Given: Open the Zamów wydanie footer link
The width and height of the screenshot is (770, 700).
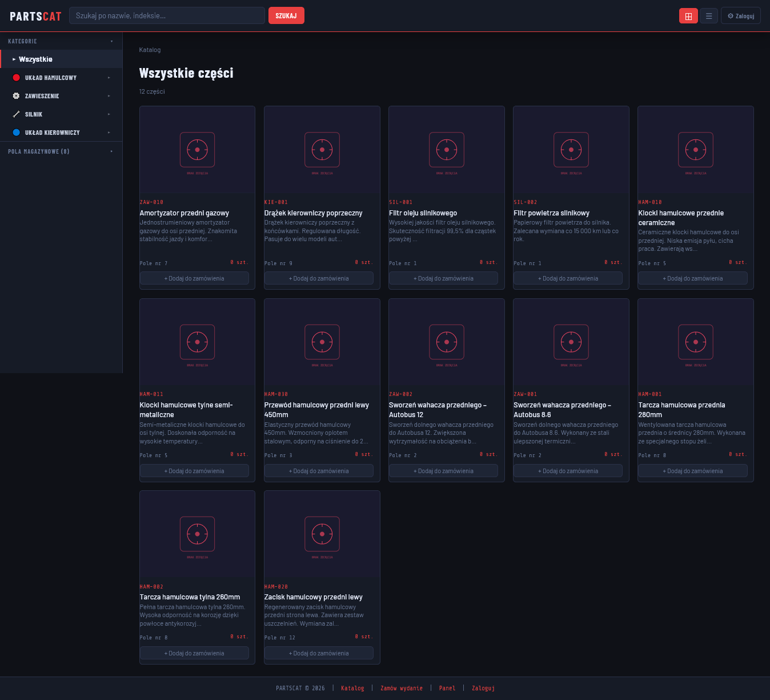Looking at the screenshot, I should 402,688.
